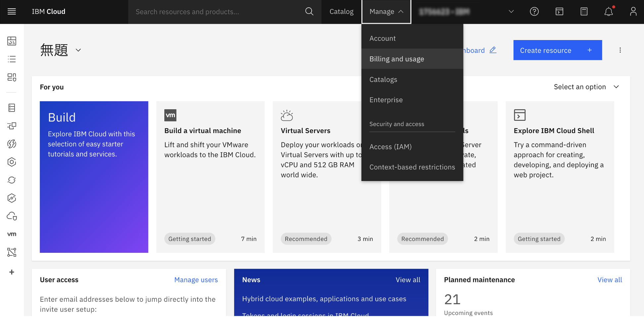Launch IBM Cloud Shell from header

pyautogui.click(x=559, y=12)
